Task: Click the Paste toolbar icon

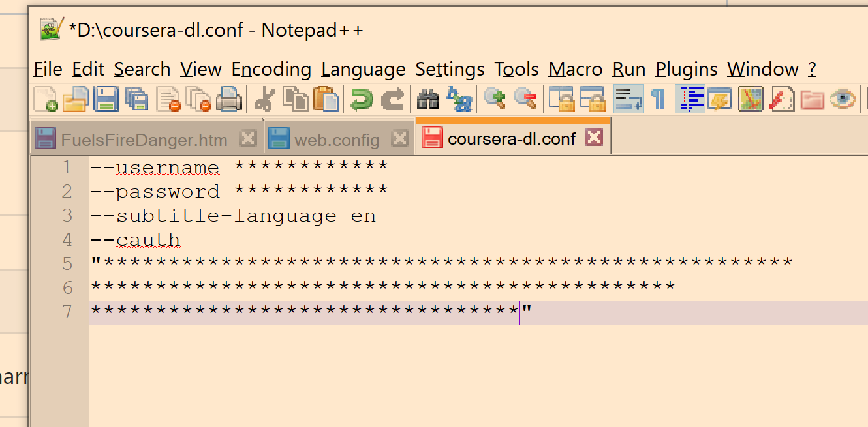Action: (x=327, y=99)
